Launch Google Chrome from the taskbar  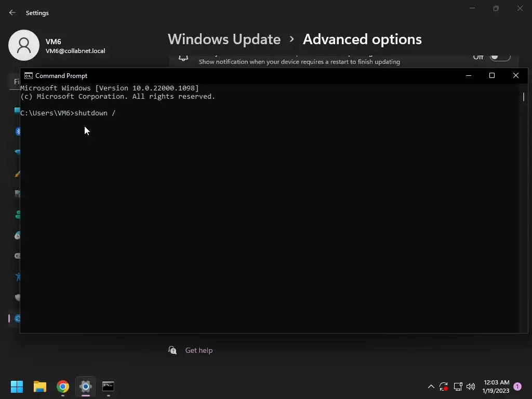(x=63, y=387)
